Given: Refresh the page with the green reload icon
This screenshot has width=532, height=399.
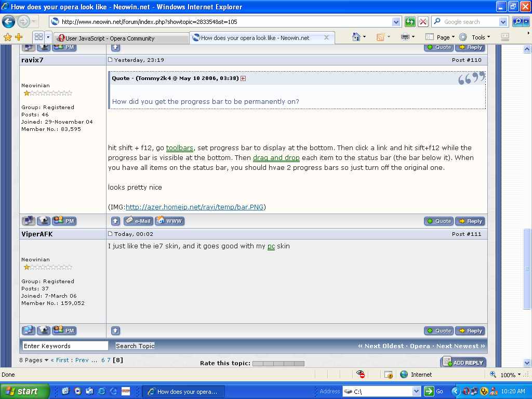Looking at the screenshot, I should click(410, 22).
